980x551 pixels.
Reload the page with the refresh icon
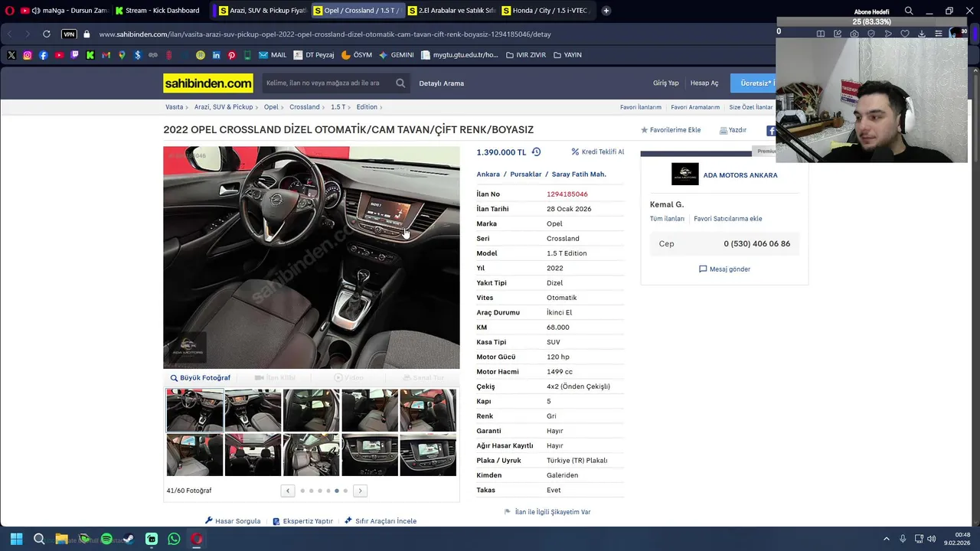click(47, 34)
